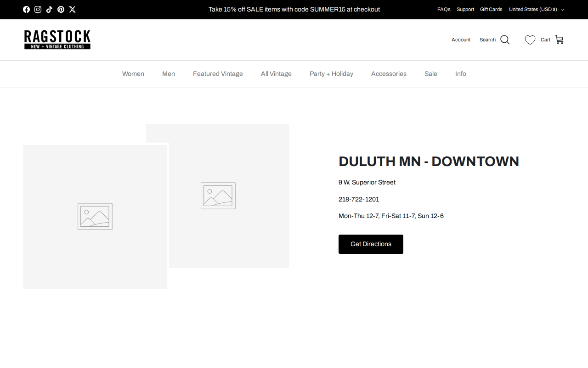Open the X (Twitter) social icon

coord(72,9)
